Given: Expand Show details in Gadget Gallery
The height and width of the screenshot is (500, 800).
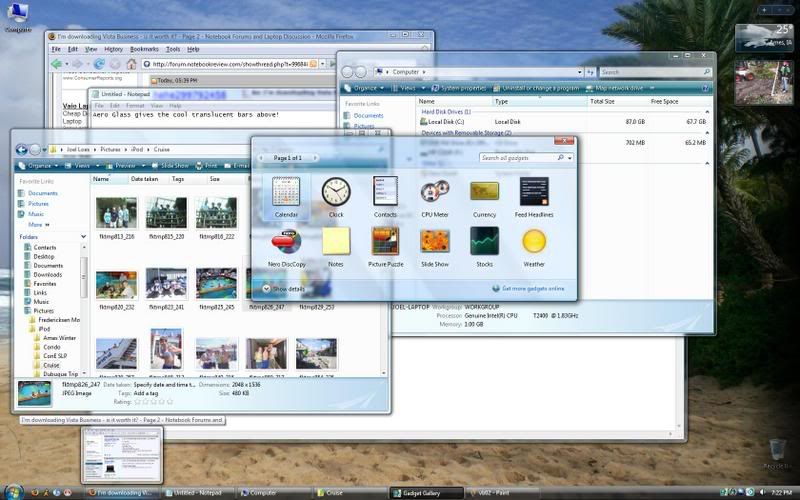Looking at the screenshot, I should (283, 289).
